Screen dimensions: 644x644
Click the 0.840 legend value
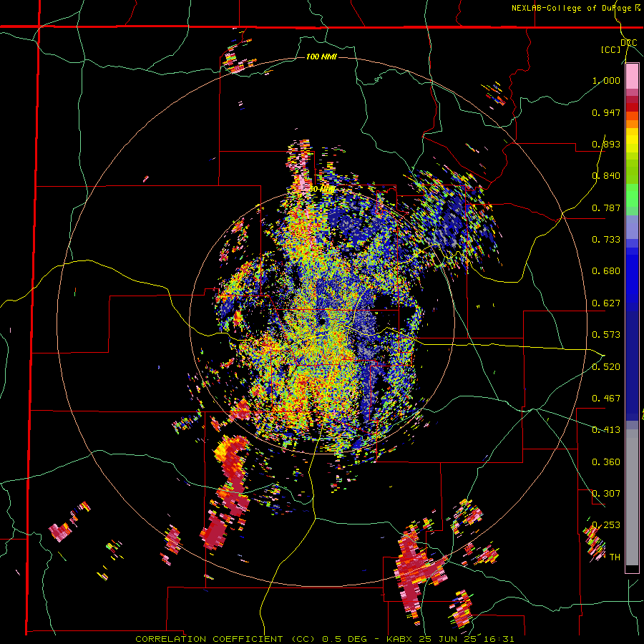tap(606, 176)
